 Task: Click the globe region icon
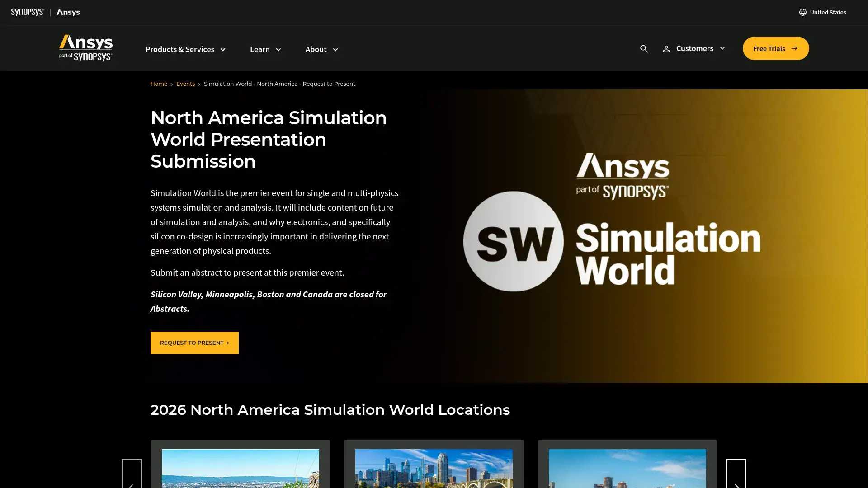pos(803,12)
